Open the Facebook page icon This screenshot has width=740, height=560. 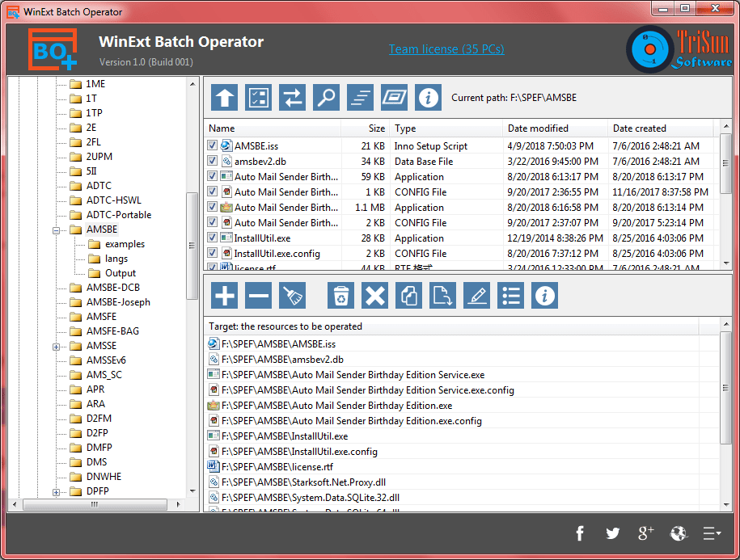[580, 533]
